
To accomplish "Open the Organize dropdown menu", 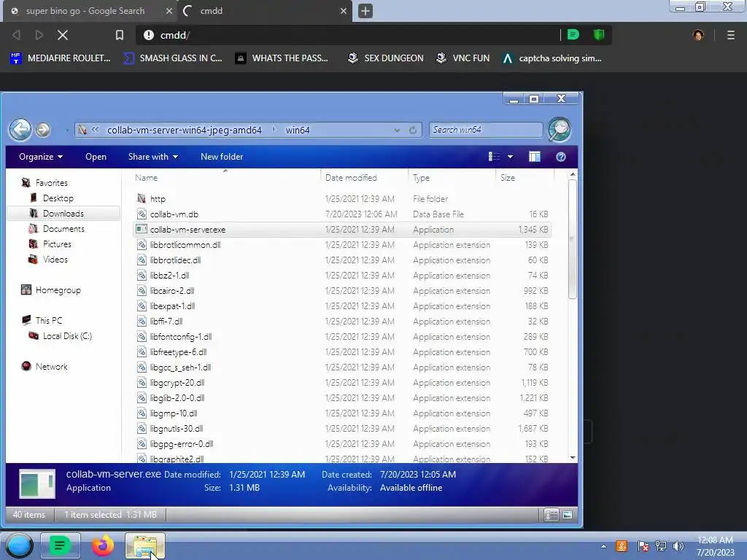I will (41, 157).
